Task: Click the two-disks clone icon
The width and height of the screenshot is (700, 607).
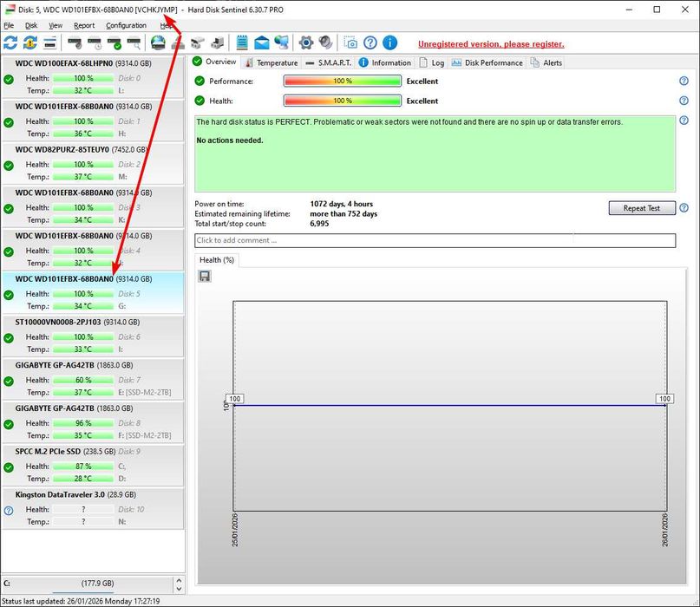Action: 198,43
